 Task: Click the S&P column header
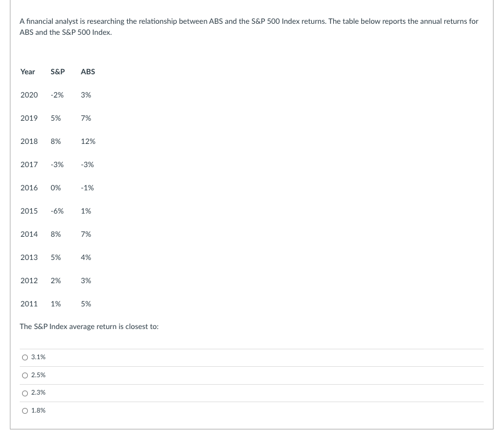pyautogui.click(x=57, y=71)
